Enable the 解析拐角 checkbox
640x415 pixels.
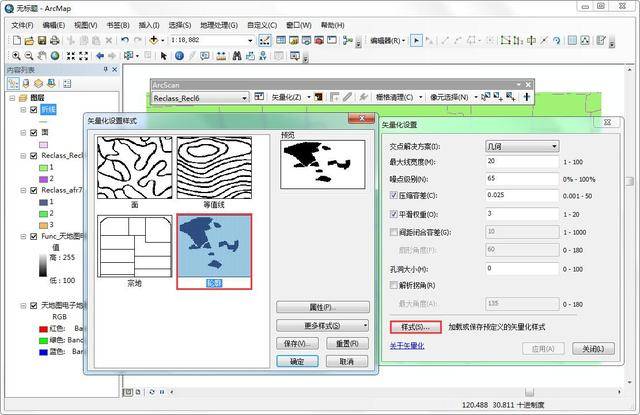click(393, 285)
